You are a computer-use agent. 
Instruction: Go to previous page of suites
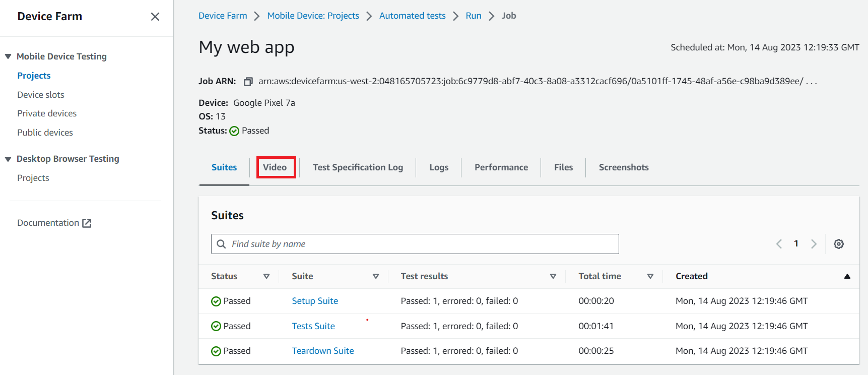[779, 244]
